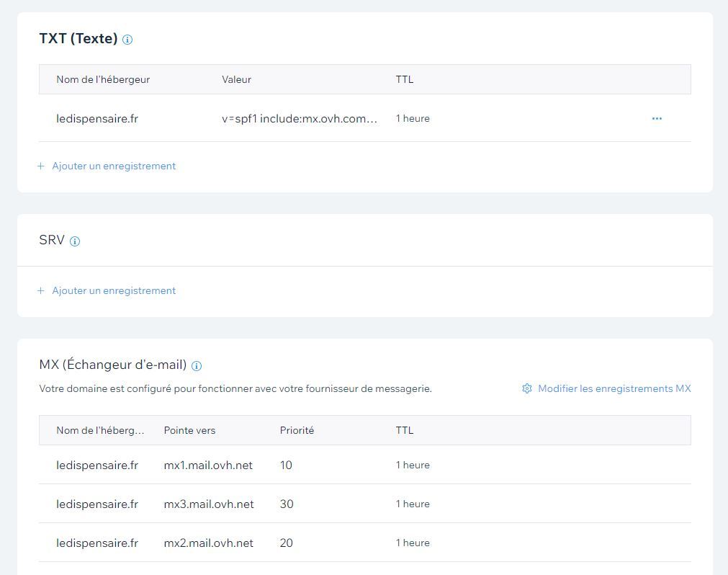Click 'Ajouter un enregistrement' under SRV
728x575 pixels.
pos(114,290)
